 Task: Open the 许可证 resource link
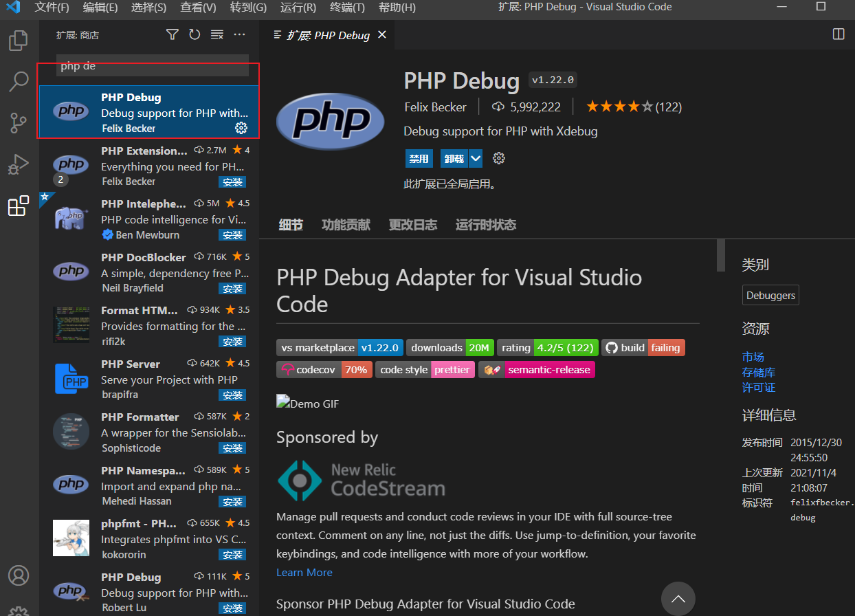click(x=759, y=387)
